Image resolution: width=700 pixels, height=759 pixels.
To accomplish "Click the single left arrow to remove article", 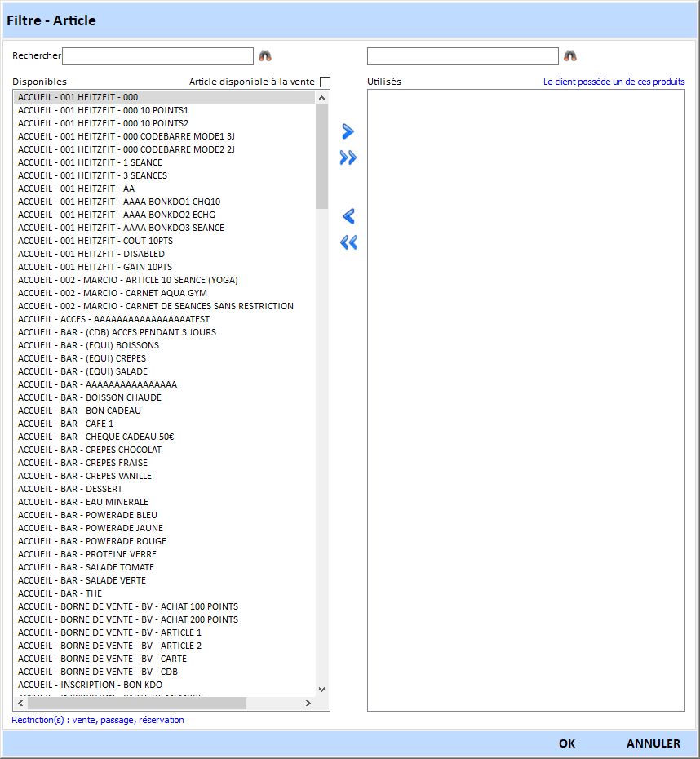I will 348,216.
